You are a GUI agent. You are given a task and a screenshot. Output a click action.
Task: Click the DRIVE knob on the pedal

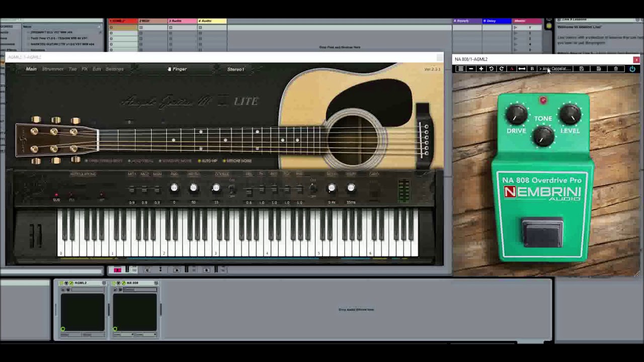click(x=516, y=115)
